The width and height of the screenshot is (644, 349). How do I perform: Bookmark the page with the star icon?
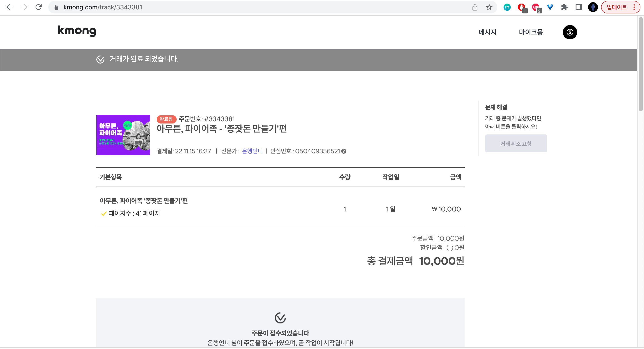(x=489, y=7)
